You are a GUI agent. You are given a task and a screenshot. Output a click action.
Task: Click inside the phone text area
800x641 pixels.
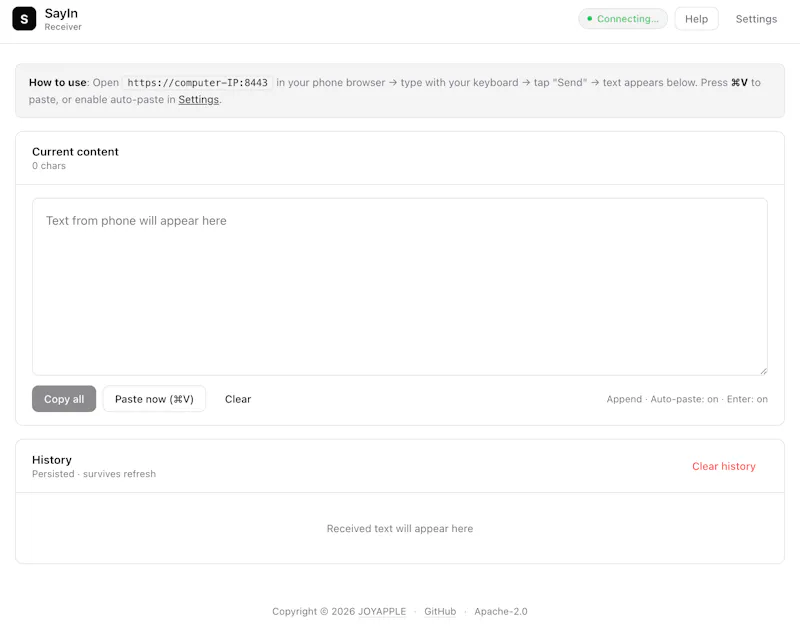399,287
